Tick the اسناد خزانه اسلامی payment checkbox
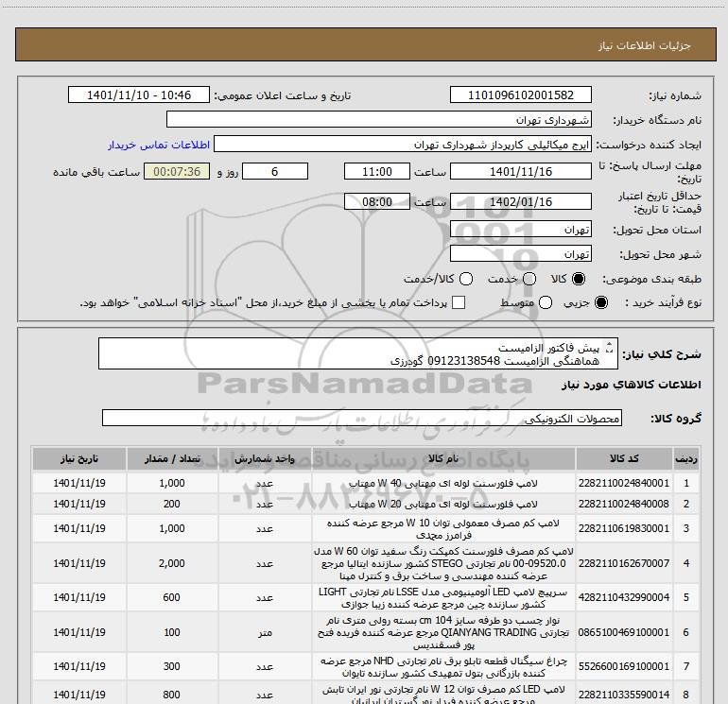The image size is (728, 704). (459, 302)
